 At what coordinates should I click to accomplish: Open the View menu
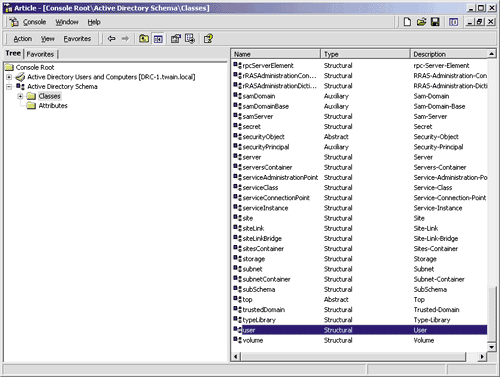click(x=48, y=39)
